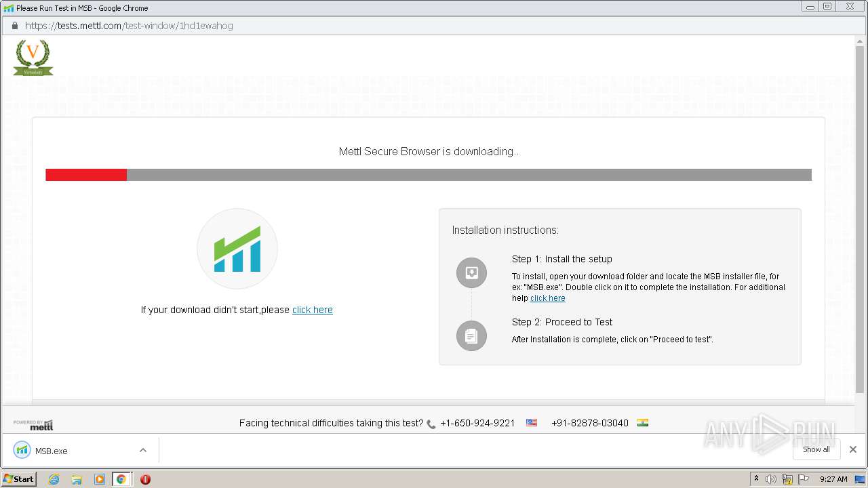Screen dimensions: 868x488
Task: Click the phone icon beside support number
Action: pos(431,424)
